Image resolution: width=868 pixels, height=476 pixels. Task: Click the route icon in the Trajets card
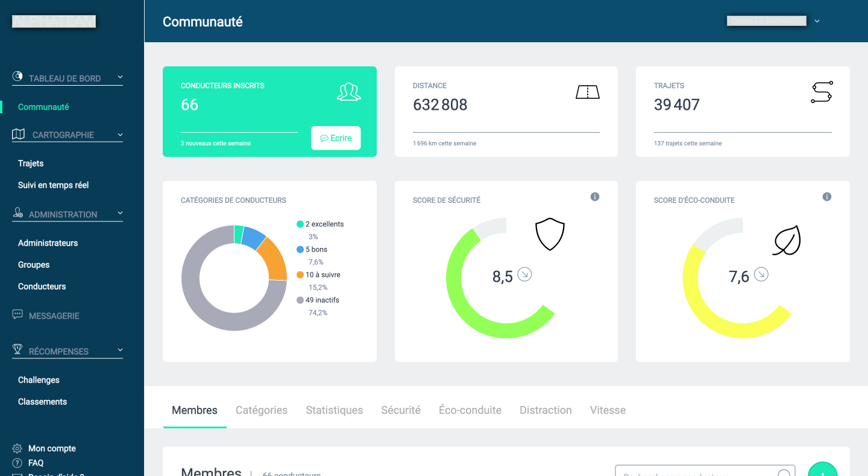point(821,92)
